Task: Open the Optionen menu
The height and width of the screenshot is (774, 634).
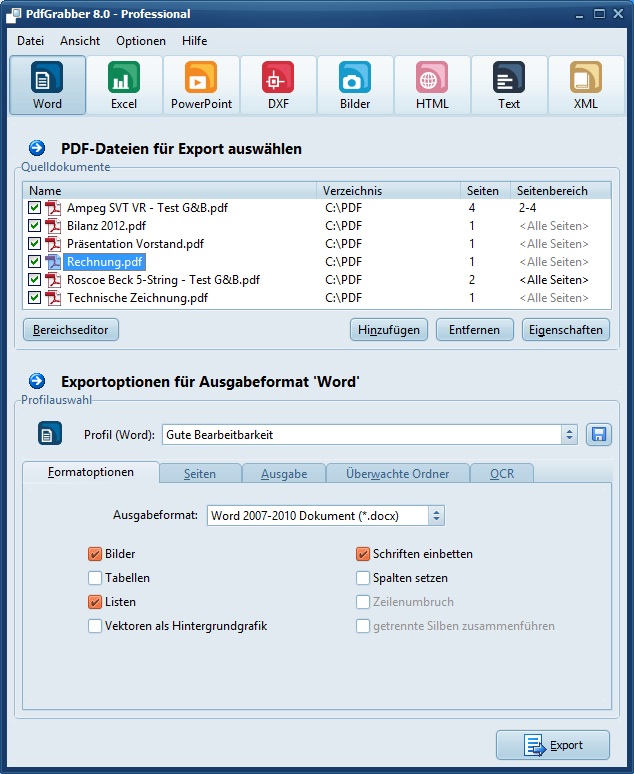Action: [141, 41]
